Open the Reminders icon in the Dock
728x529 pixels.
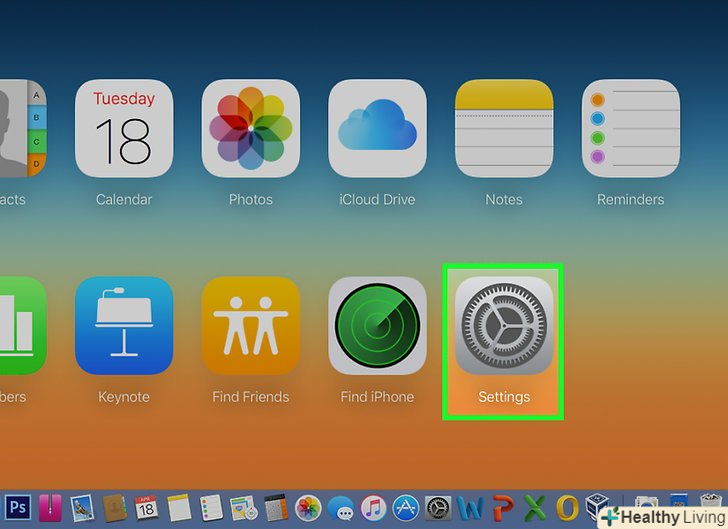pos(211,508)
